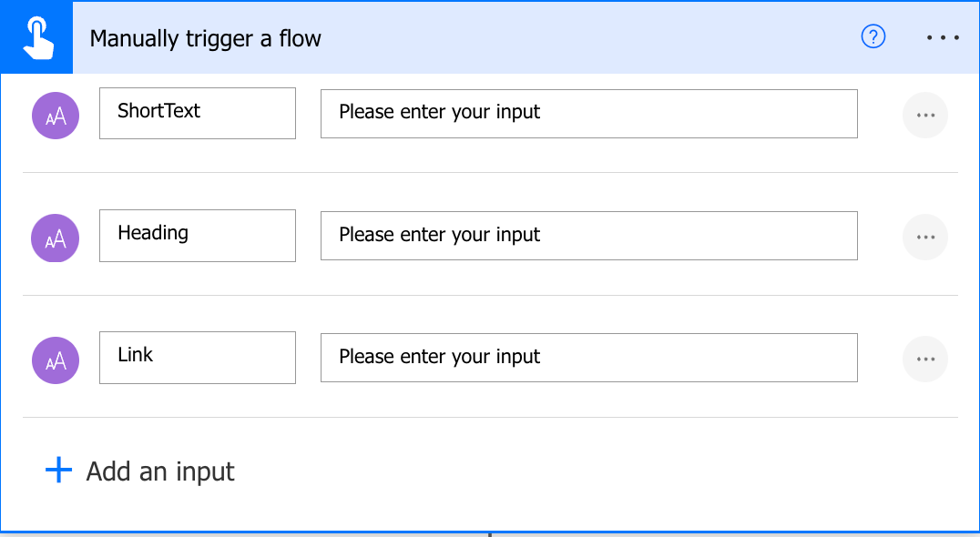Focus the ShortText input description box
This screenshot has height=537, width=980.
588,113
